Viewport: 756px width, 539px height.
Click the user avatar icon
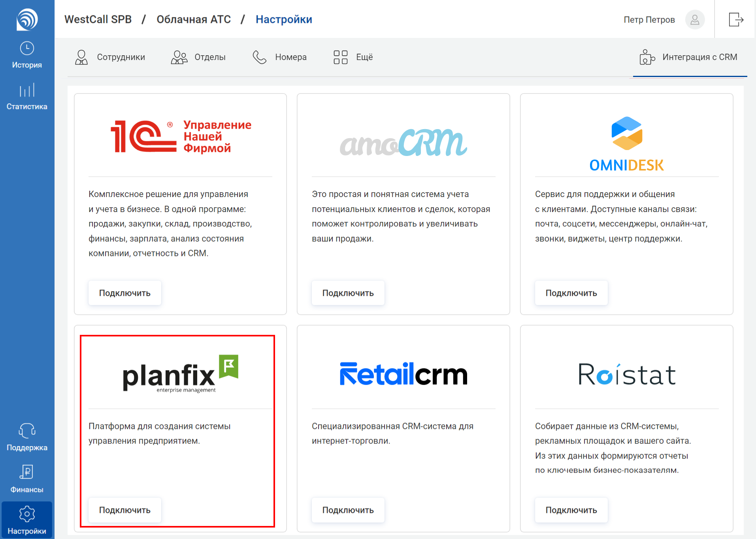point(695,19)
